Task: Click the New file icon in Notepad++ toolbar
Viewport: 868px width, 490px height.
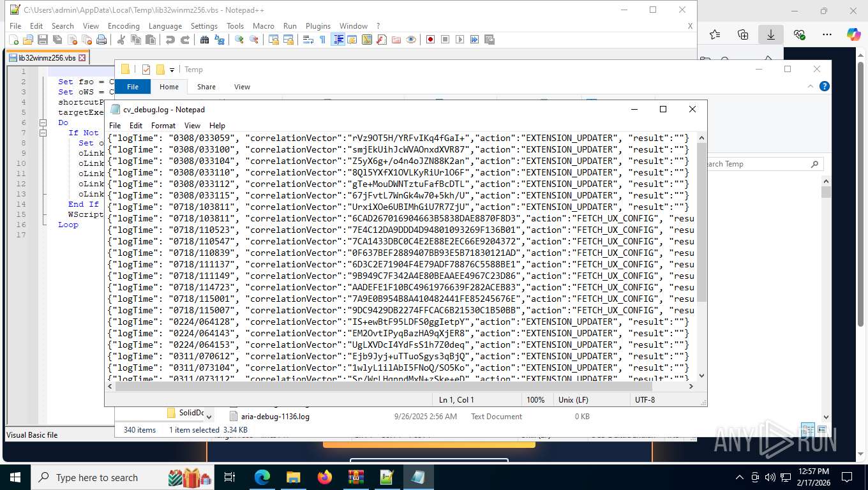Action: (x=14, y=40)
